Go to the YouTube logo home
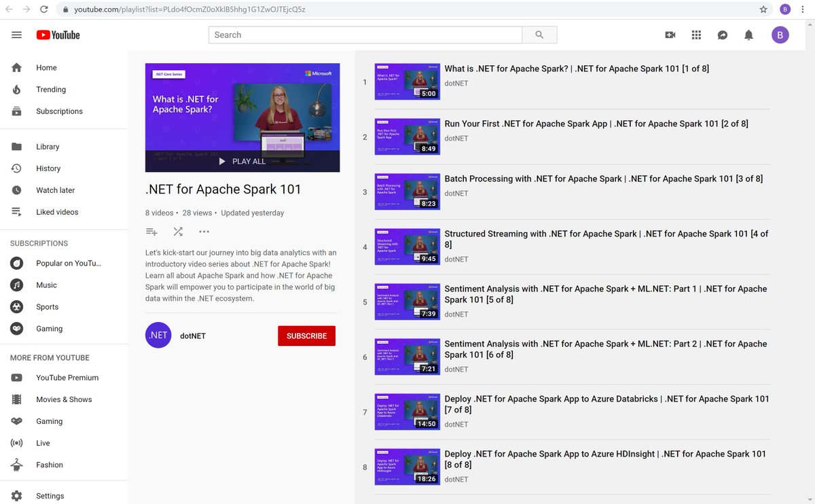Screen dimensions: 815x504 coord(58,35)
